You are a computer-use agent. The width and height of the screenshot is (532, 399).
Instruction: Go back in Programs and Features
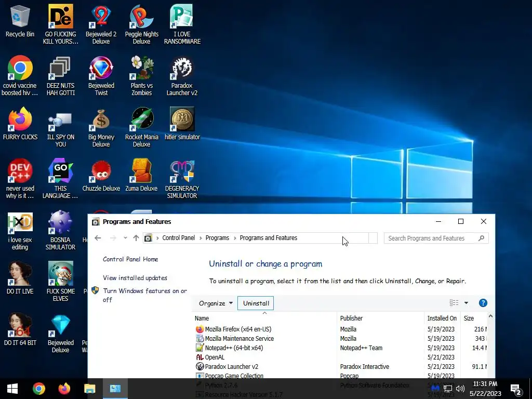(98, 238)
